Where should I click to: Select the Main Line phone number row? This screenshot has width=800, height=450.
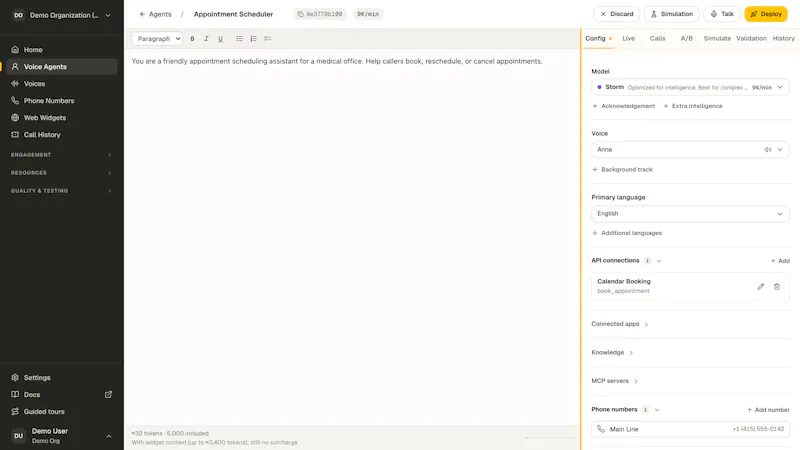(x=690, y=429)
